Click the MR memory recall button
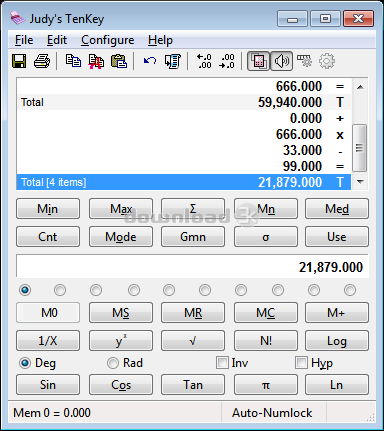 click(193, 313)
